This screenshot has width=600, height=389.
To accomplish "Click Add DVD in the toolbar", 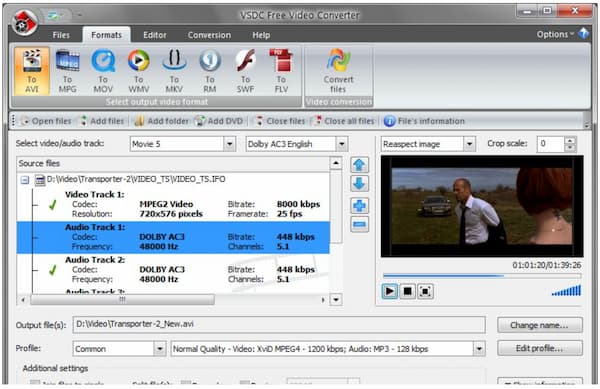I will click(x=219, y=121).
